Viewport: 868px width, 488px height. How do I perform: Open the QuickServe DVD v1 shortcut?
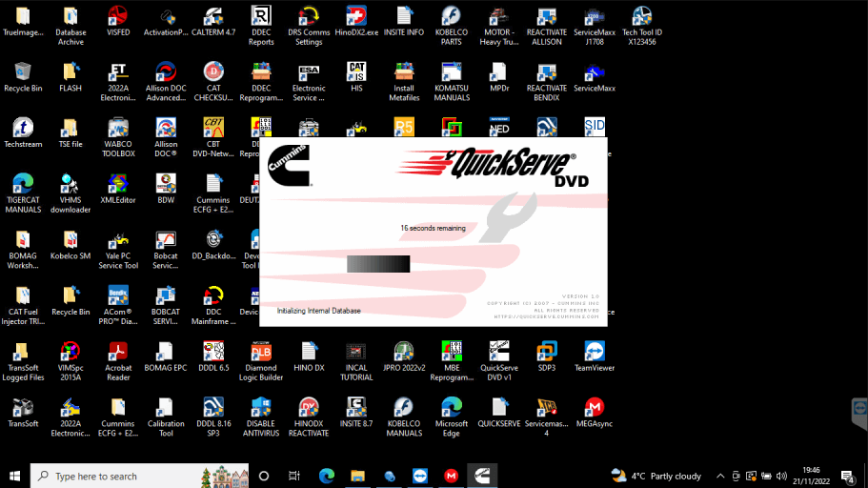498,352
